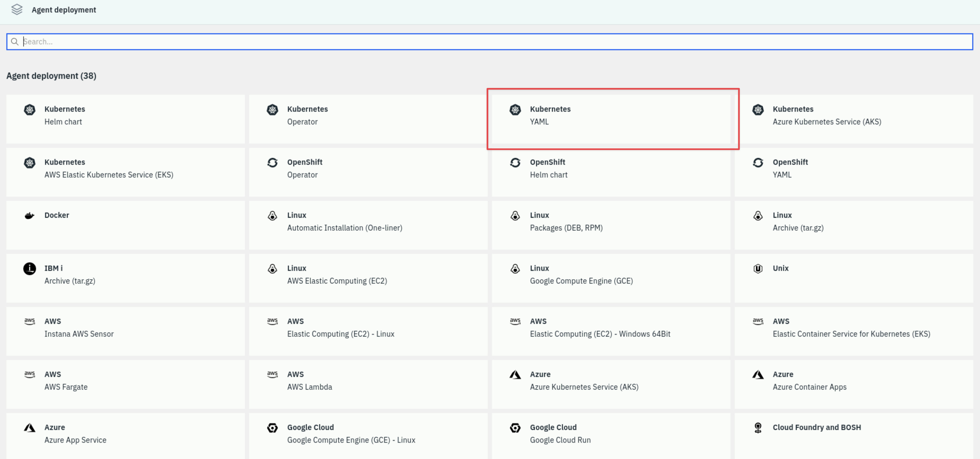Screen dimensions: 980x459
Task: Click the search magnifier icon
Action: (x=15, y=41)
